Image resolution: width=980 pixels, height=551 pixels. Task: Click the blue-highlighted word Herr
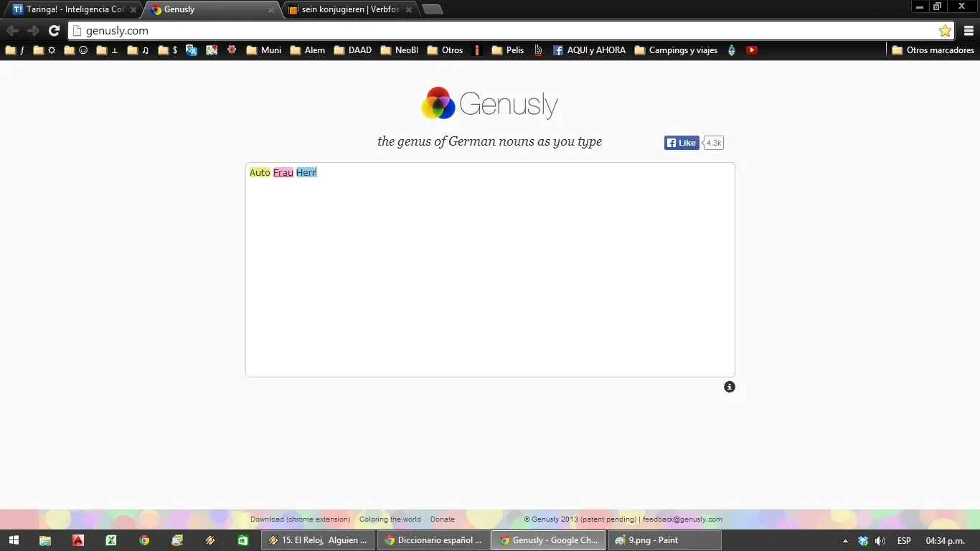coord(306,173)
